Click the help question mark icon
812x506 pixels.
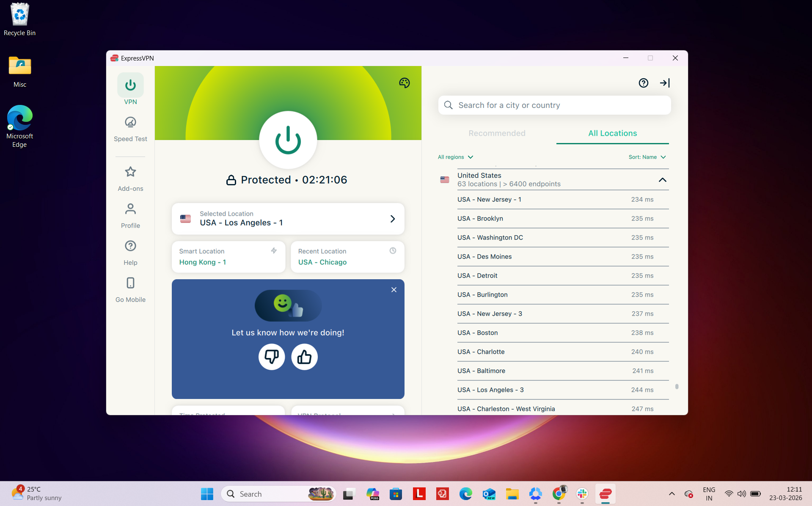click(x=643, y=83)
